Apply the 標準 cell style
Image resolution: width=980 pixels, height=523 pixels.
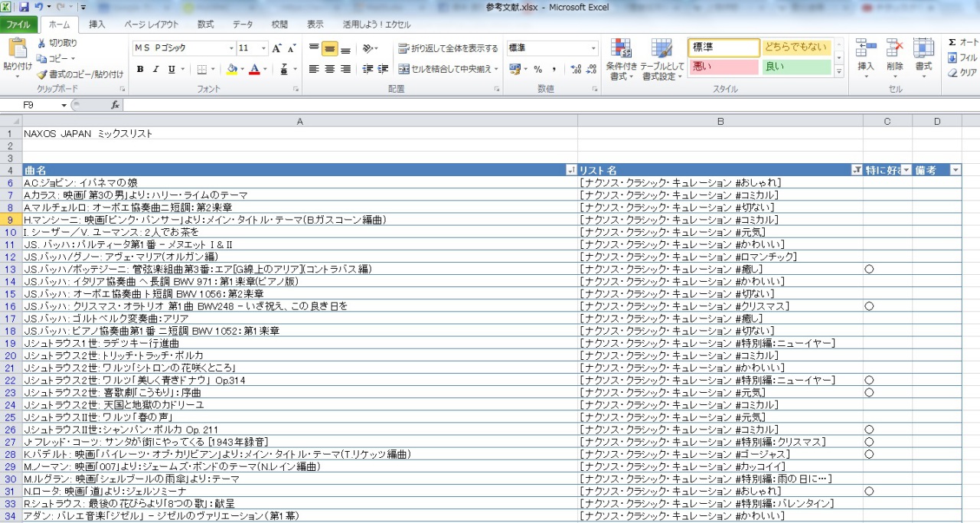click(x=723, y=47)
